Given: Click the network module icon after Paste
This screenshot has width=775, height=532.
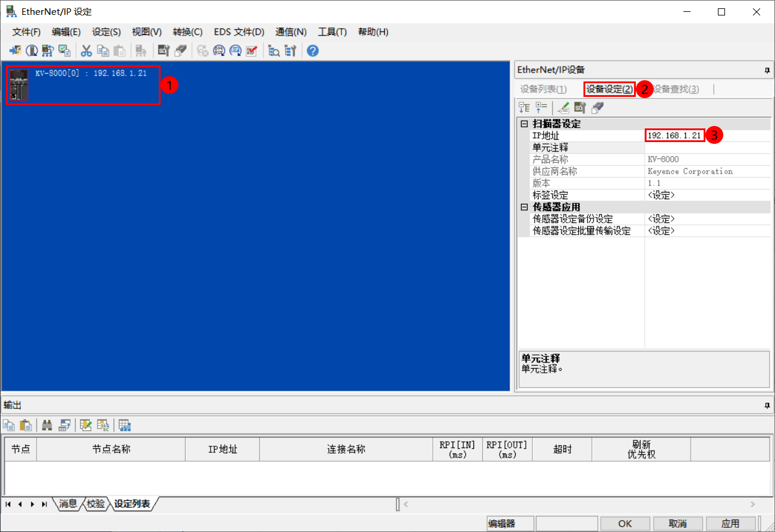Looking at the screenshot, I should pyautogui.click(x=141, y=51).
